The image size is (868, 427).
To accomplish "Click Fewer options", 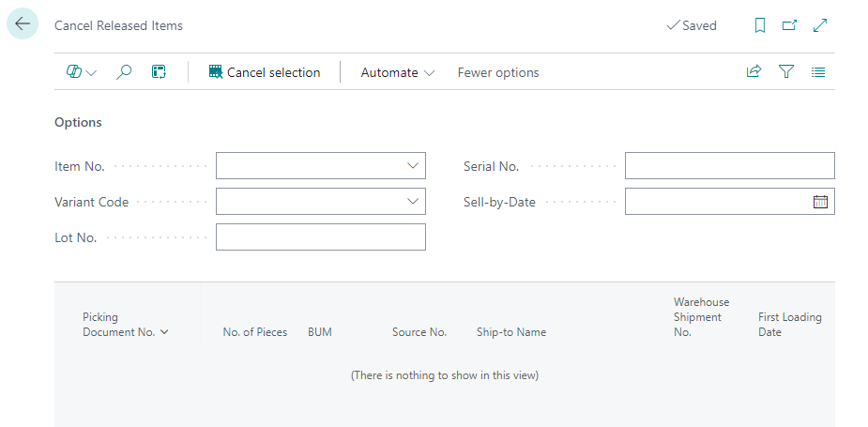I will coord(498,72).
